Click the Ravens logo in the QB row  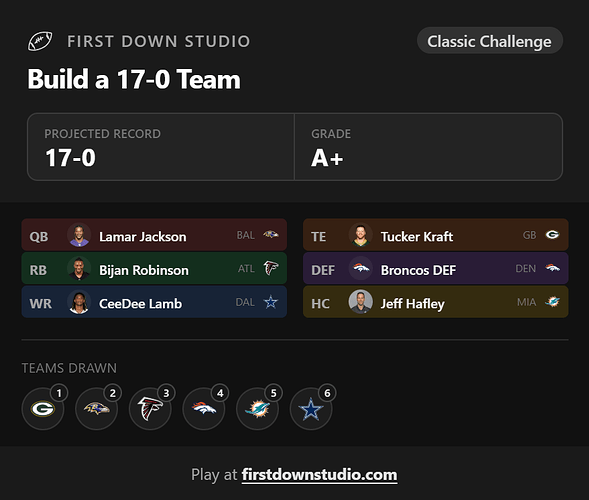point(270,235)
